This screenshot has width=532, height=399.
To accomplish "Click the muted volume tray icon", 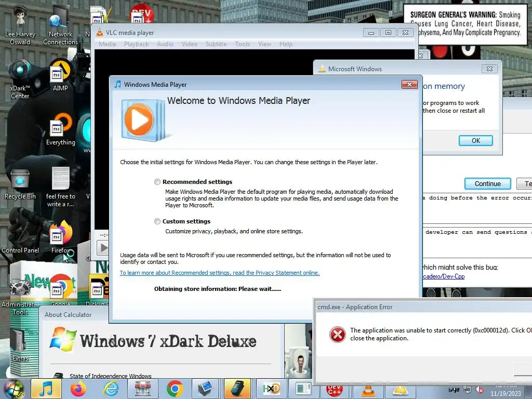I will [x=480, y=390].
